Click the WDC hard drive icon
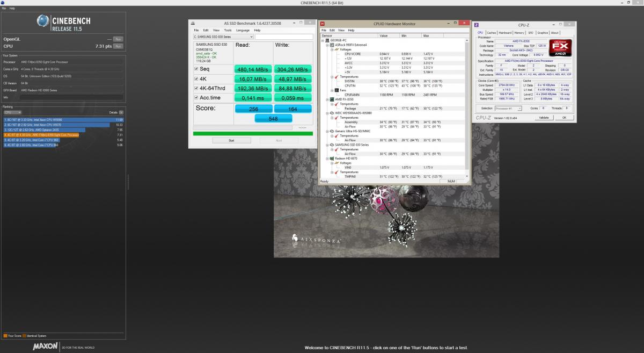Screen dimensions: 644x353 (x=332, y=113)
